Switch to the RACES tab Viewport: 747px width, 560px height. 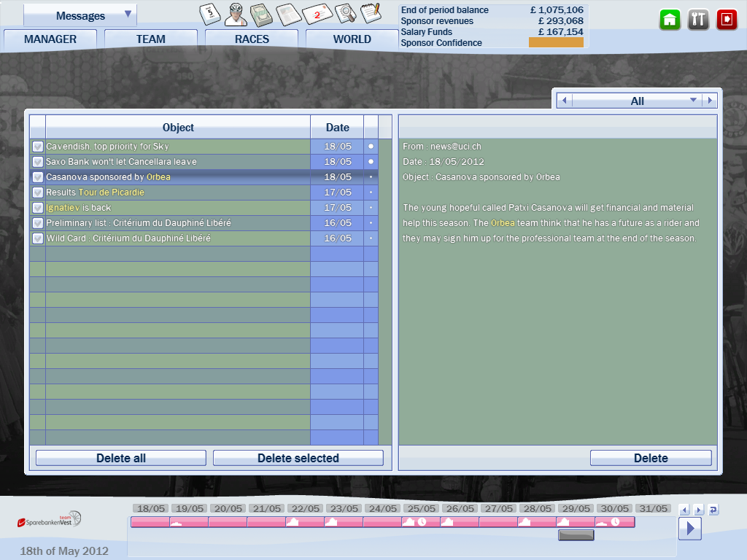point(252,39)
